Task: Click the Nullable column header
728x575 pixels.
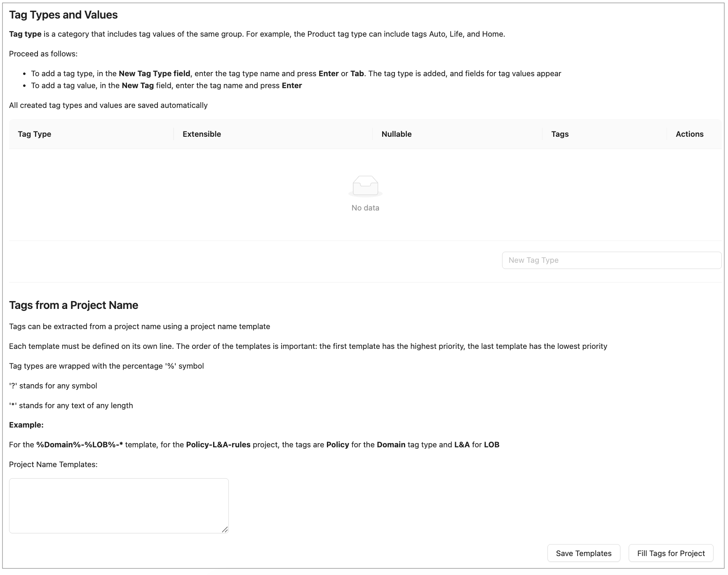Action: coord(397,134)
